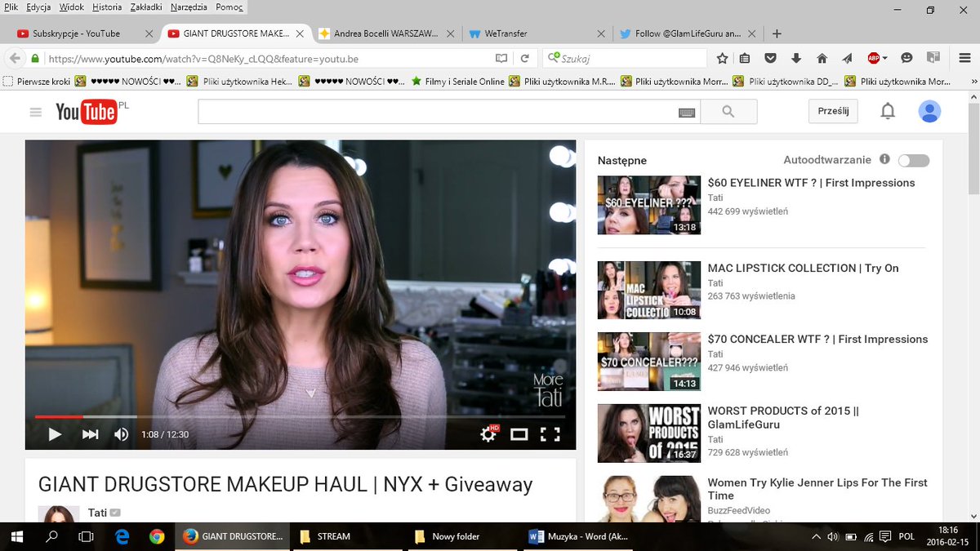Focus the YouTube search box
This screenshot has width=980, height=551.
[438, 112]
